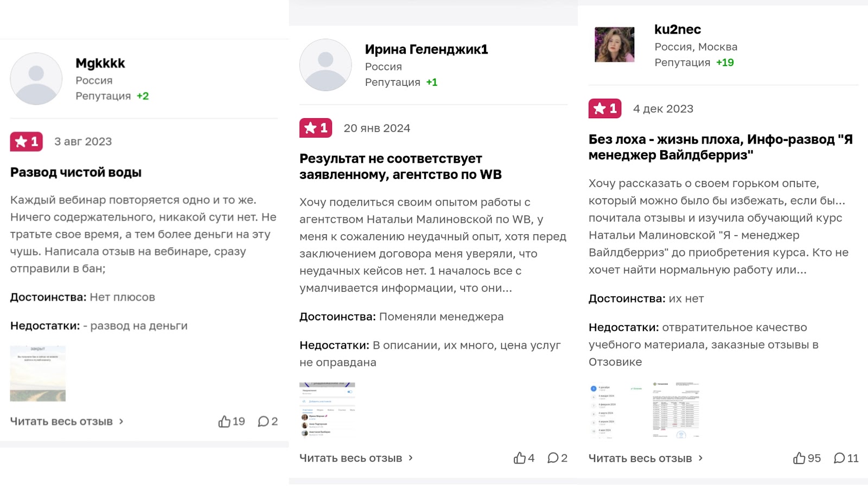Open comments on the ku2nec review
The width and height of the screenshot is (868, 488).
(x=839, y=458)
